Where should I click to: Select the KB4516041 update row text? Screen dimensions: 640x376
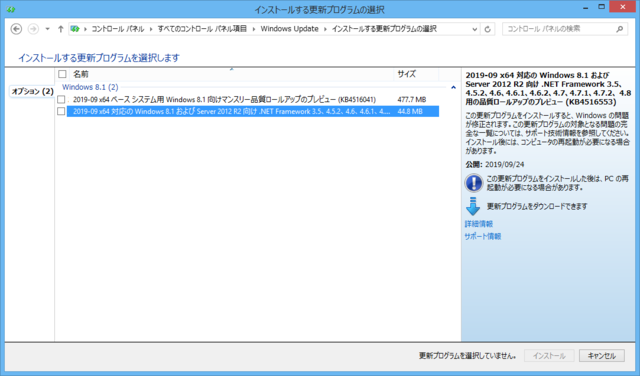[224, 99]
